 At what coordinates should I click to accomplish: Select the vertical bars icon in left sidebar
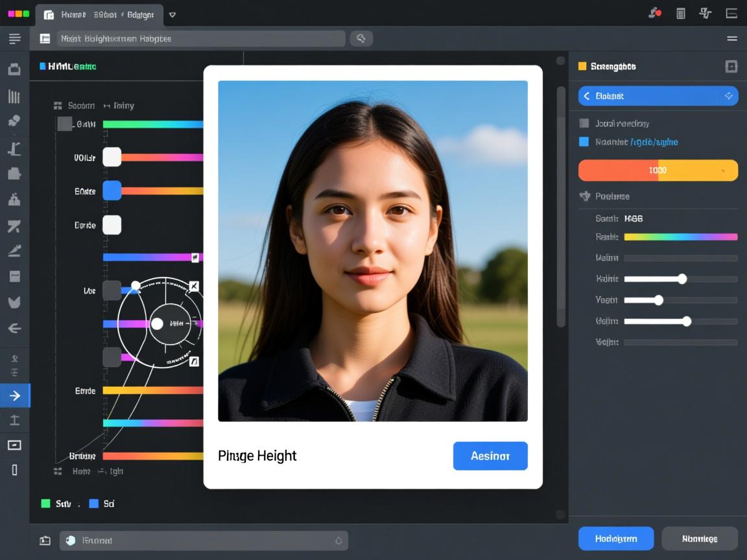tap(14, 97)
